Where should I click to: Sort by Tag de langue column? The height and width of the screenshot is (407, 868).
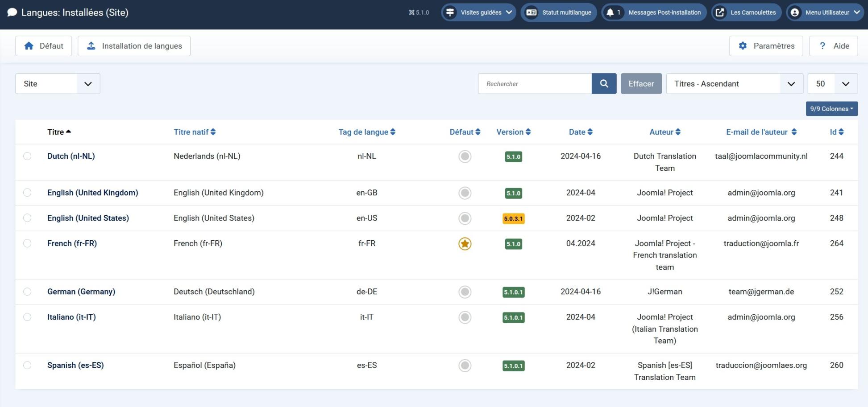(367, 132)
